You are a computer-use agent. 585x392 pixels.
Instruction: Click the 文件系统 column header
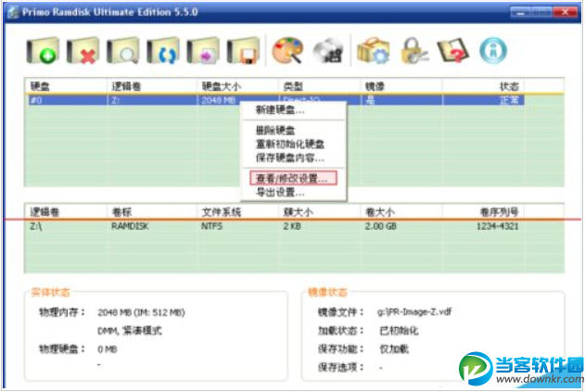coord(222,212)
